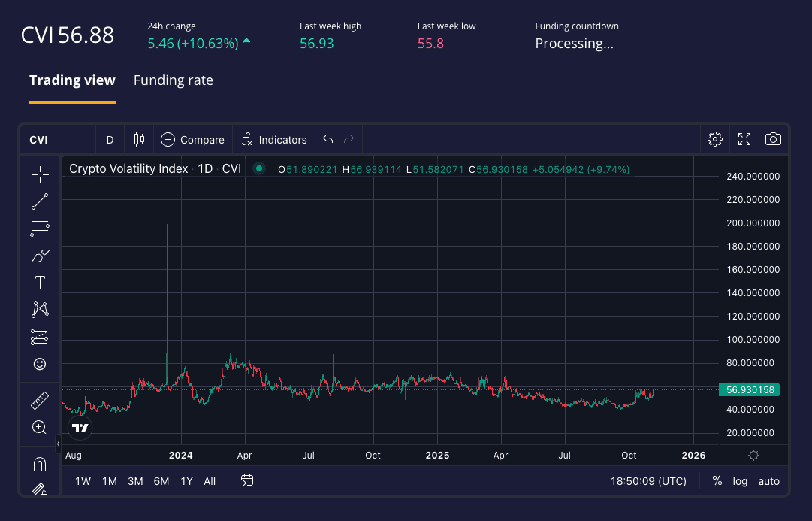
Task: Toggle auto scale for the price axis
Action: (x=768, y=481)
